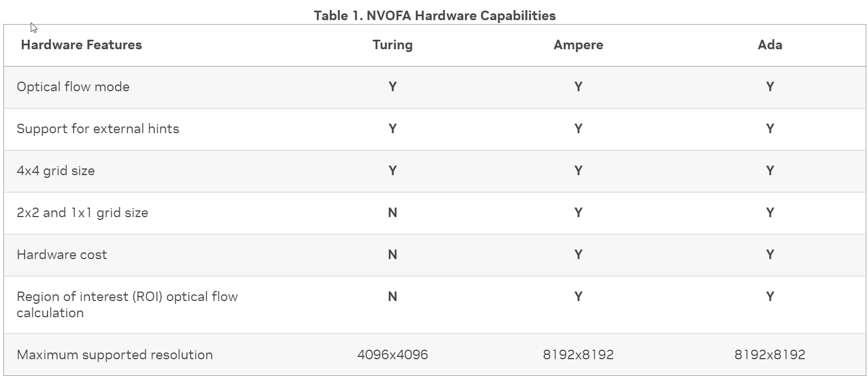Select the Ampere column header
This screenshot has height=376, width=868.
pos(578,45)
